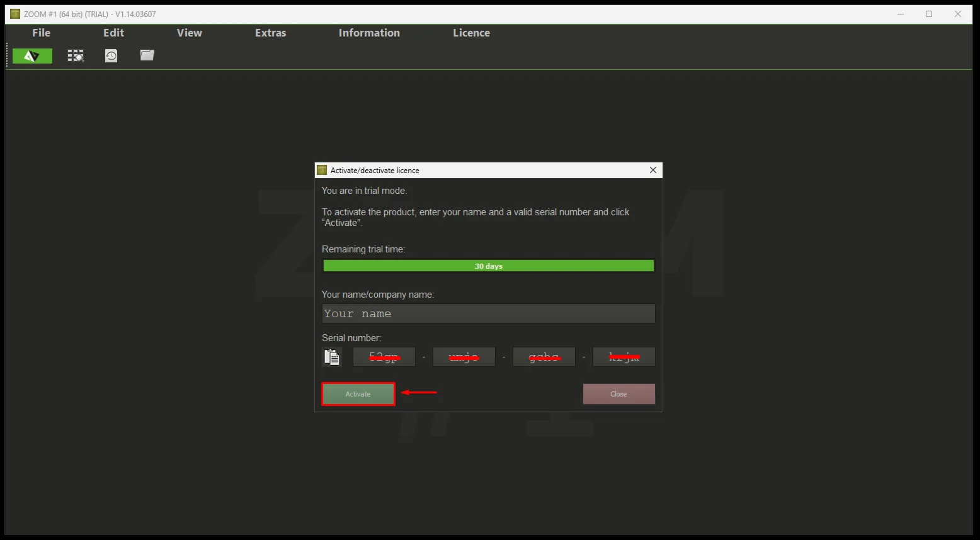Click the grid with magnifier toolbar icon
Image resolution: width=980 pixels, height=540 pixels.
coord(76,56)
